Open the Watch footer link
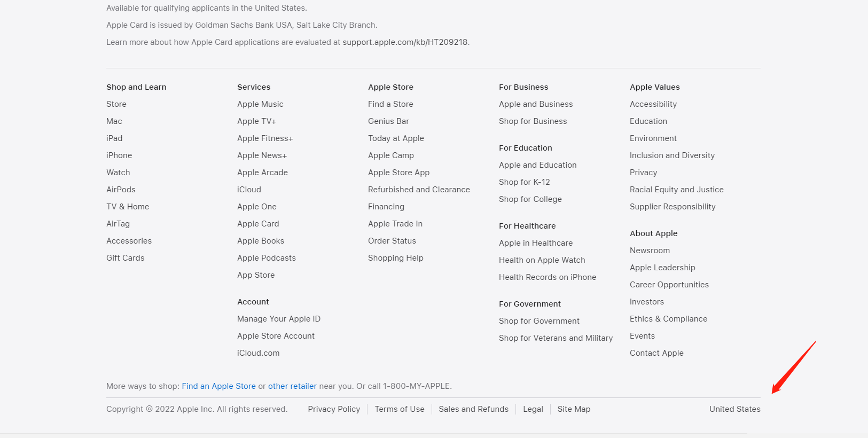 click(x=118, y=173)
